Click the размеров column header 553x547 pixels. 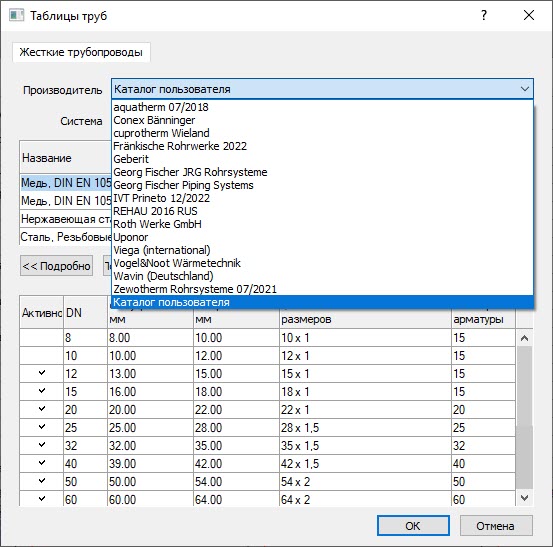pyautogui.click(x=365, y=318)
